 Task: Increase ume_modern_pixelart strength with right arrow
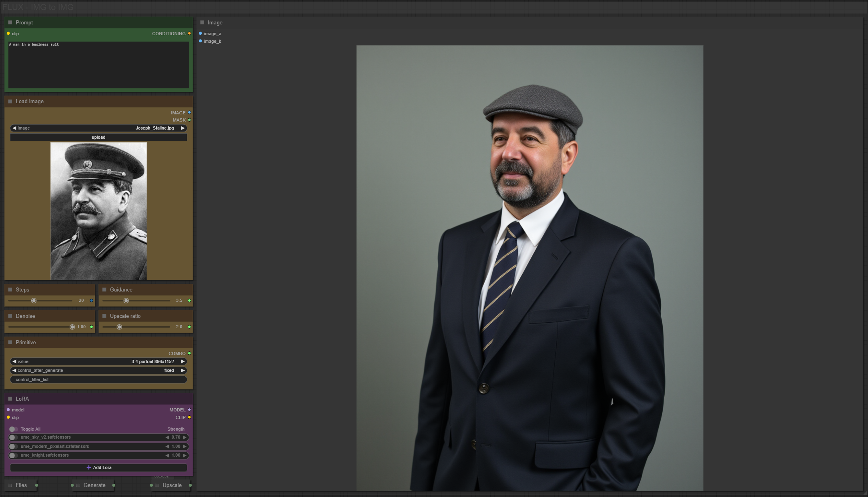184,446
